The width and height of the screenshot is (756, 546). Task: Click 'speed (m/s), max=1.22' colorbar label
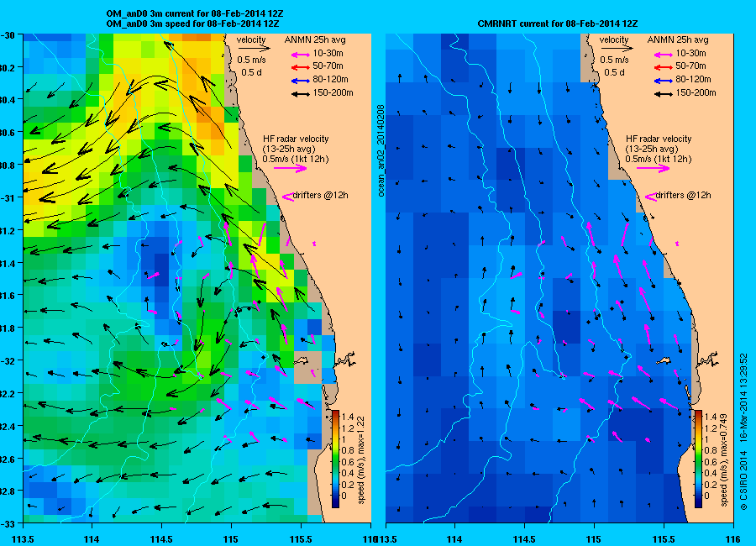point(360,460)
